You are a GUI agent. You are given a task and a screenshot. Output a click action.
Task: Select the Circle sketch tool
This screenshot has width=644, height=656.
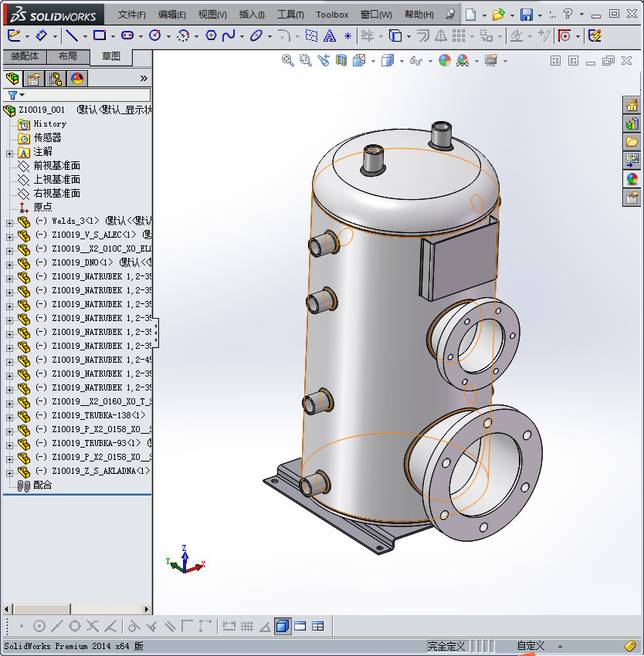click(155, 36)
